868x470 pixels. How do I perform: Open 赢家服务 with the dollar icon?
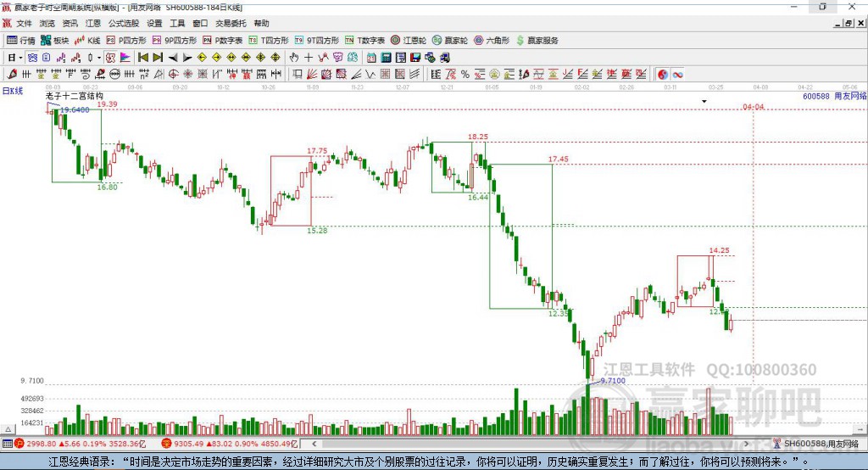(537, 41)
